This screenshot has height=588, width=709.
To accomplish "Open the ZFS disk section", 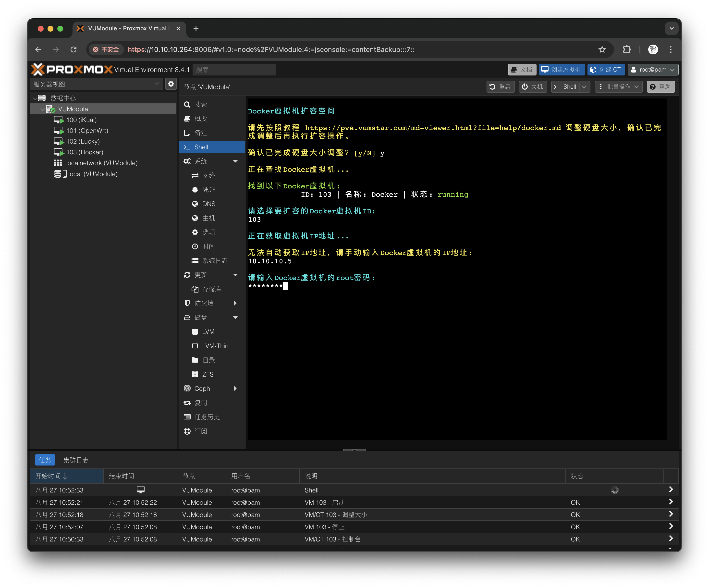I will coord(208,374).
